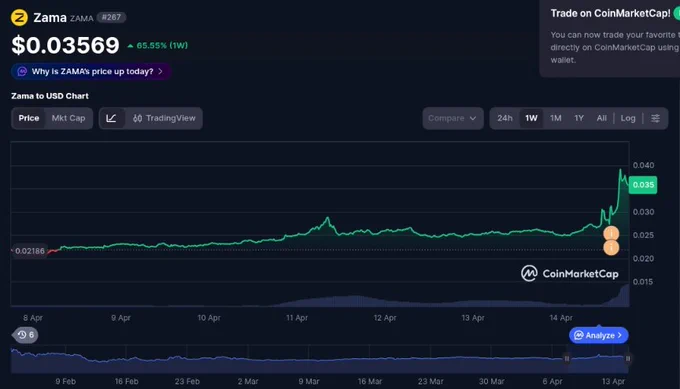The width and height of the screenshot is (680, 389).
Task: Click the $0.03569 price value
Action: point(65,45)
